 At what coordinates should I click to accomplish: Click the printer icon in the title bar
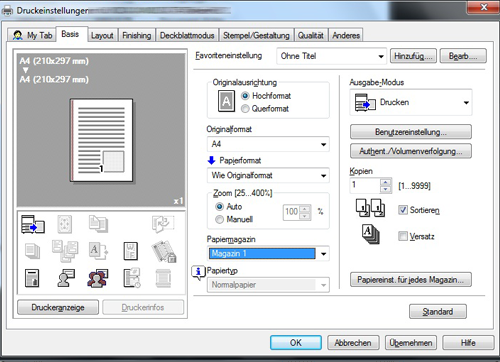pyautogui.click(x=8, y=10)
